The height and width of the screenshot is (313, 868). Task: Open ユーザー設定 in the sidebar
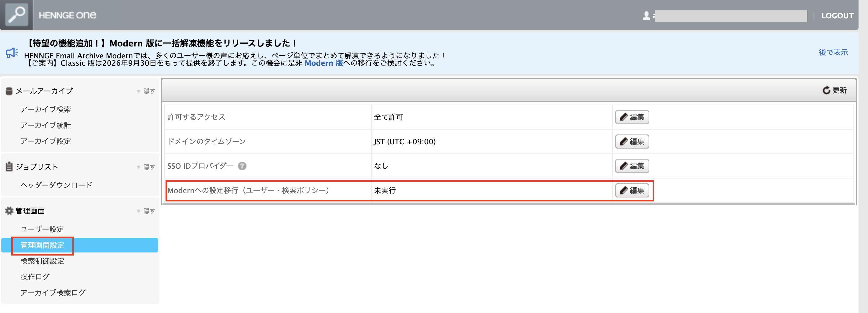pyautogui.click(x=42, y=229)
